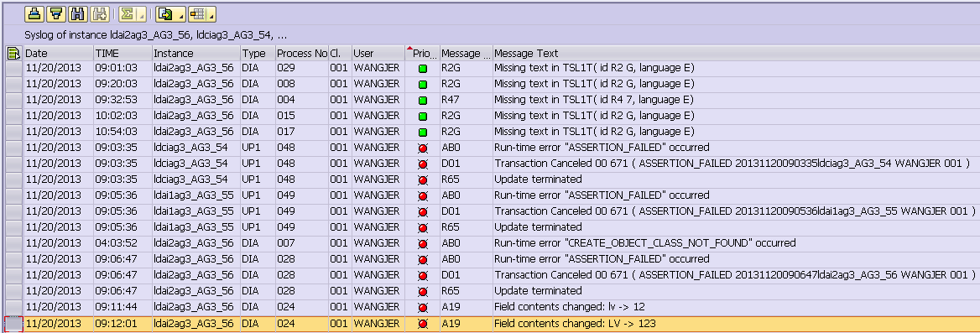The height and width of the screenshot is (333, 980).
Task: Click the Choose Layout grid icon
Action: pos(197,13)
